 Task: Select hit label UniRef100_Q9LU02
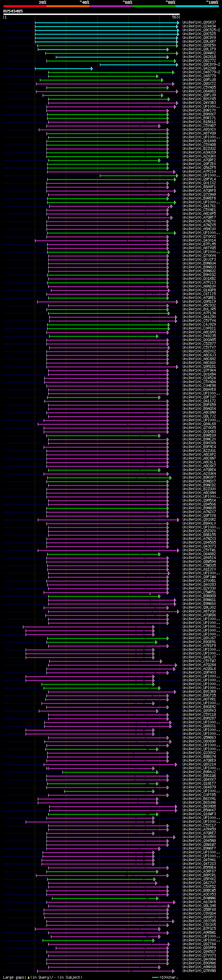click(x=199, y=607)
